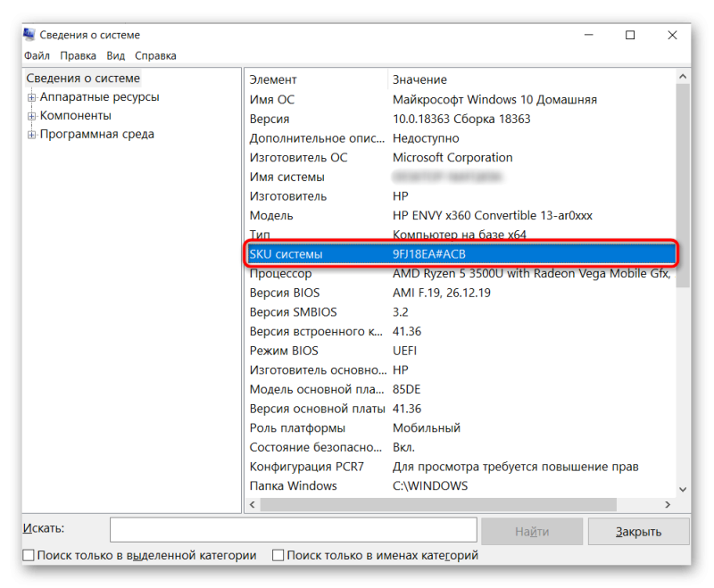
Task: Open the Правка menu
Action: pos(78,55)
